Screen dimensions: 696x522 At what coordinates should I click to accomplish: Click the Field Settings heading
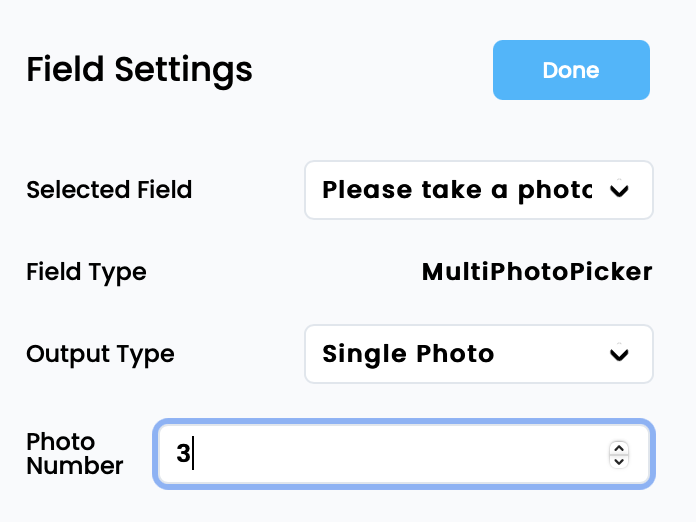139,70
